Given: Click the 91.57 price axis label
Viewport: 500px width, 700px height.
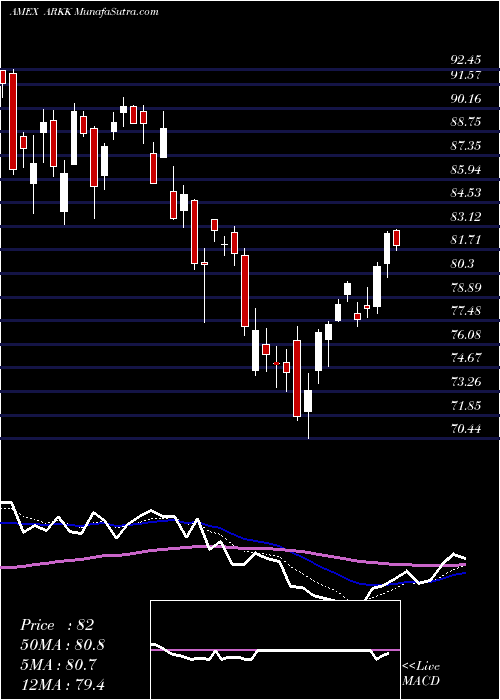Looking at the screenshot, I should [x=466, y=75].
